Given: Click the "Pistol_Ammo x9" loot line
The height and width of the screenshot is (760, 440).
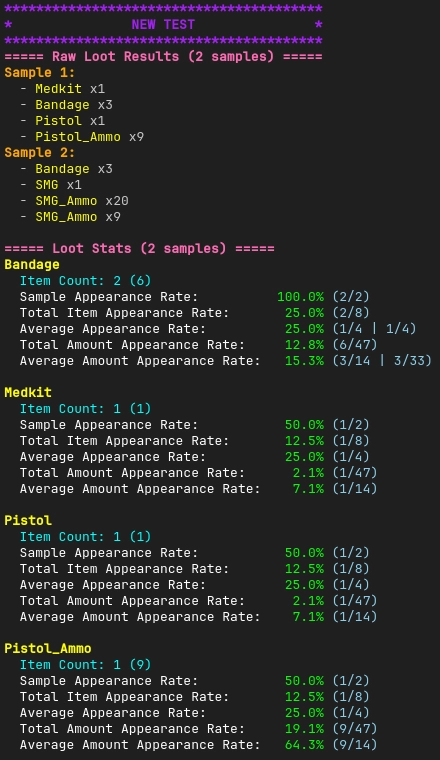Looking at the screenshot, I should pos(90,136).
